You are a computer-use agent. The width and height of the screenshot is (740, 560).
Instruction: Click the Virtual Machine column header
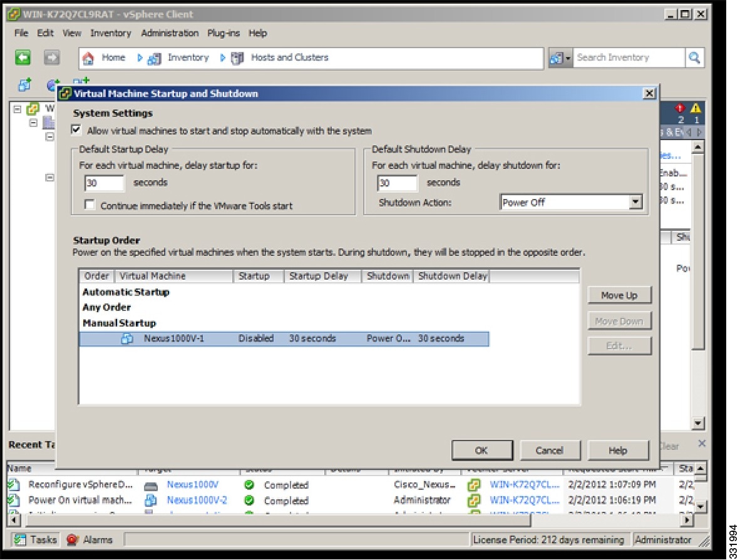173,276
